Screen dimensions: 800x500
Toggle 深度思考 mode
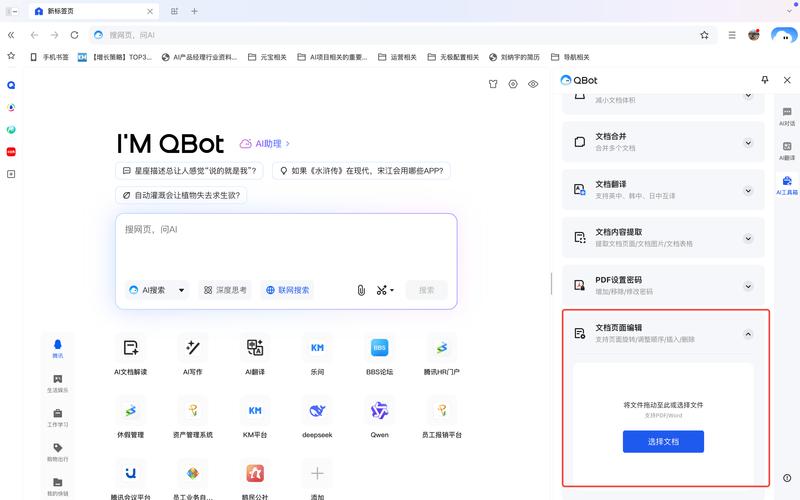point(225,290)
